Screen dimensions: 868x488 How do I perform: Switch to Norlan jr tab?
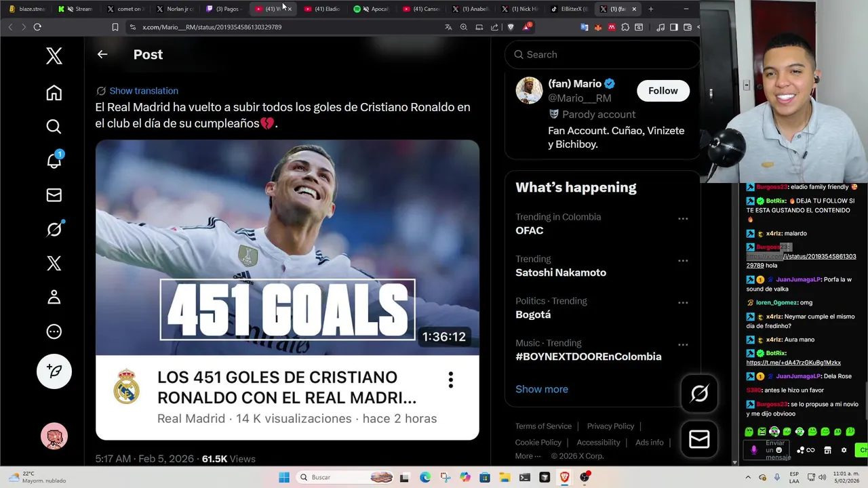175,9
